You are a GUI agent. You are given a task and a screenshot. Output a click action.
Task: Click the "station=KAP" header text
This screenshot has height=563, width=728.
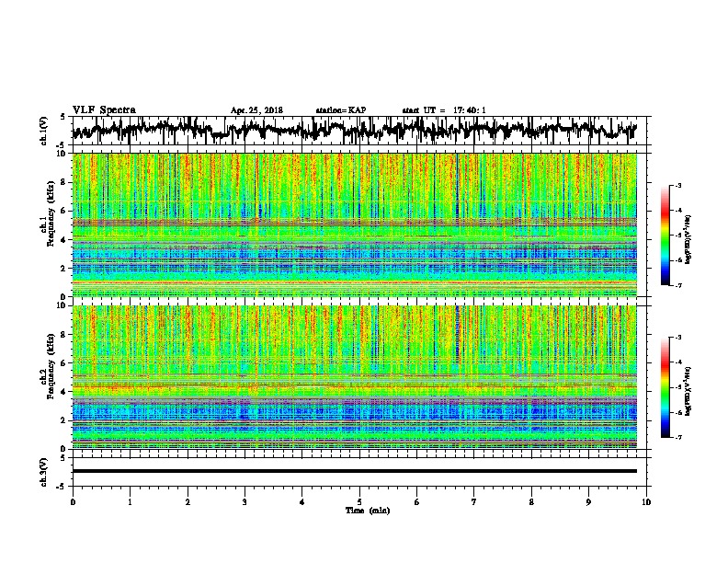[341, 110]
